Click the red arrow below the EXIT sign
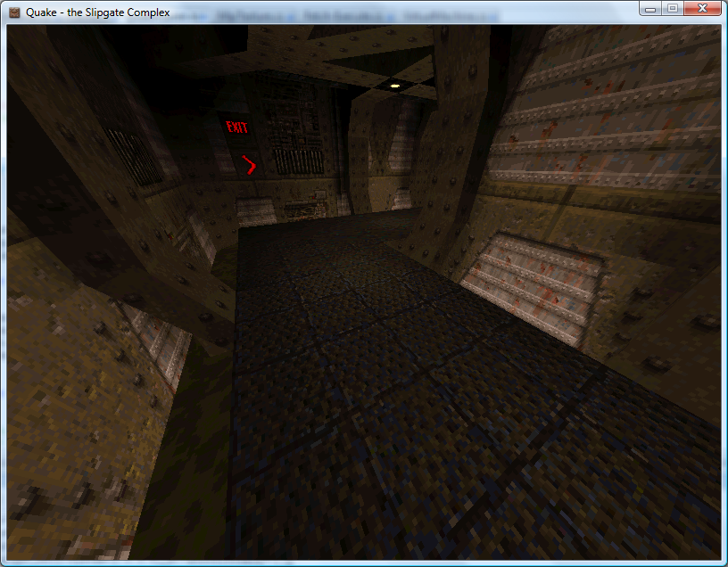 pos(249,164)
